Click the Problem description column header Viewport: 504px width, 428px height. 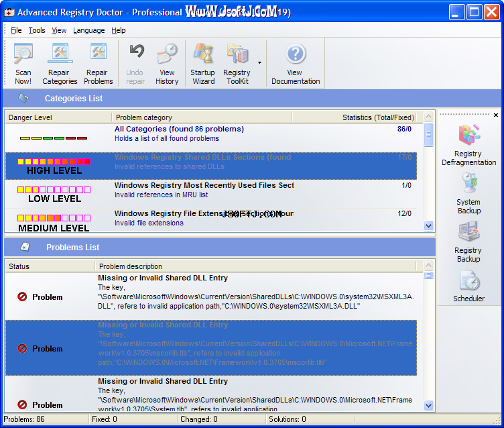pyautogui.click(x=255, y=266)
